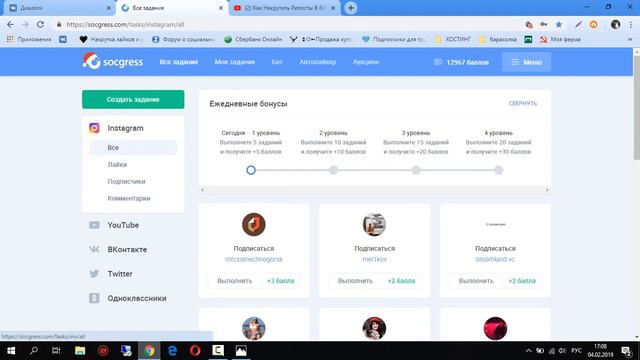Launch Edge browser from taskbar
The image size is (640, 360).
pyautogui.click(x=172, y=351)
